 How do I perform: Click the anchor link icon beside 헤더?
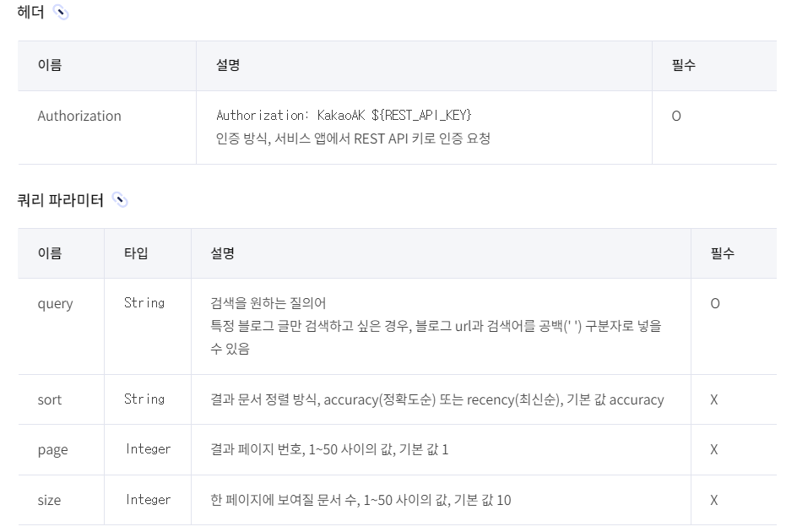(61, 12)
